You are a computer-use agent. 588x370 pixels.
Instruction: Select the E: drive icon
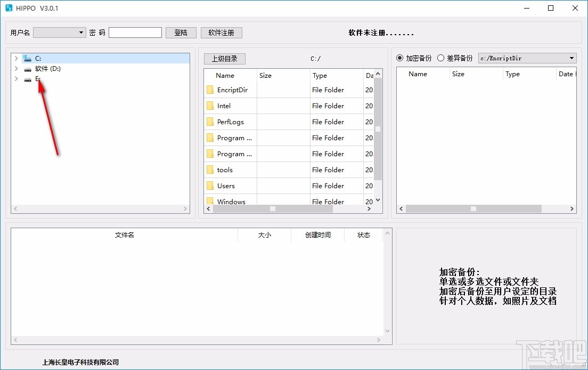tap(27, 79)
